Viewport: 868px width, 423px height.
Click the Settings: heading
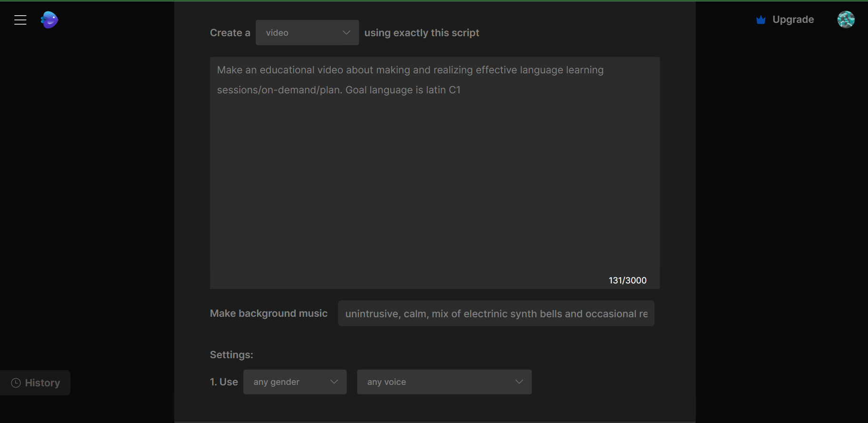(x=232, y=355)
